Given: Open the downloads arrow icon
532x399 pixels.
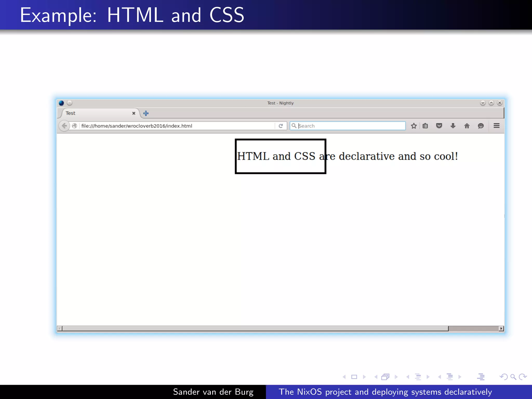Looking at the screenshot, I should [453, 126].
